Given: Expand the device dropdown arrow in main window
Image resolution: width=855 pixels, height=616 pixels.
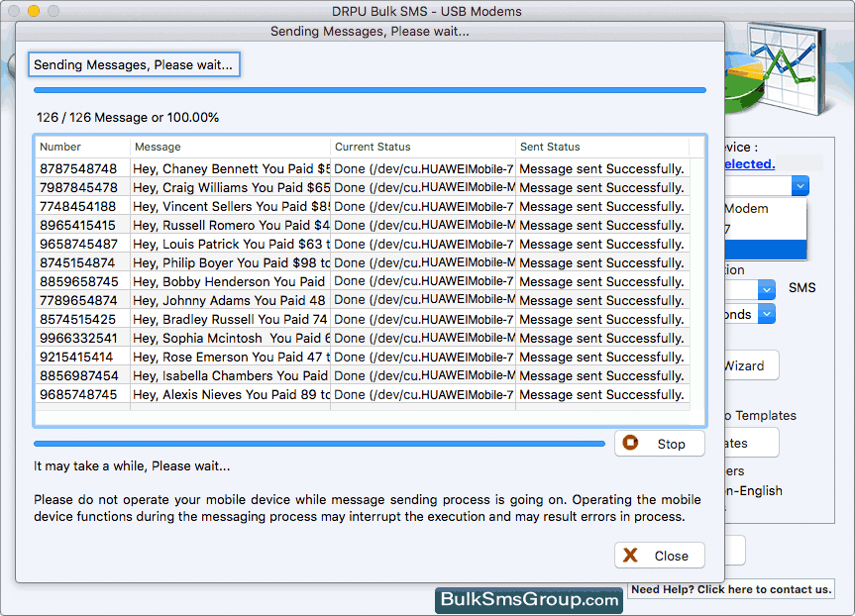Looking at the screenshot, I should 800,186.
